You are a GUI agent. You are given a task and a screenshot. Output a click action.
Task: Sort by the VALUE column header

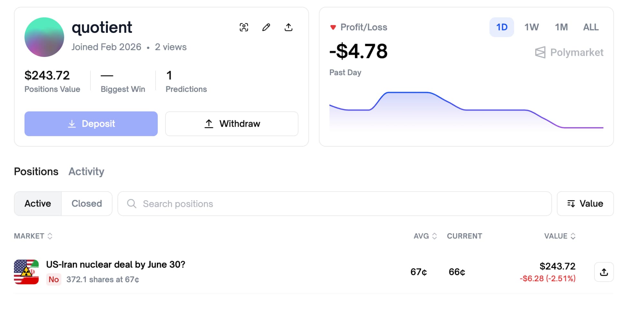[x=560, y=236]
